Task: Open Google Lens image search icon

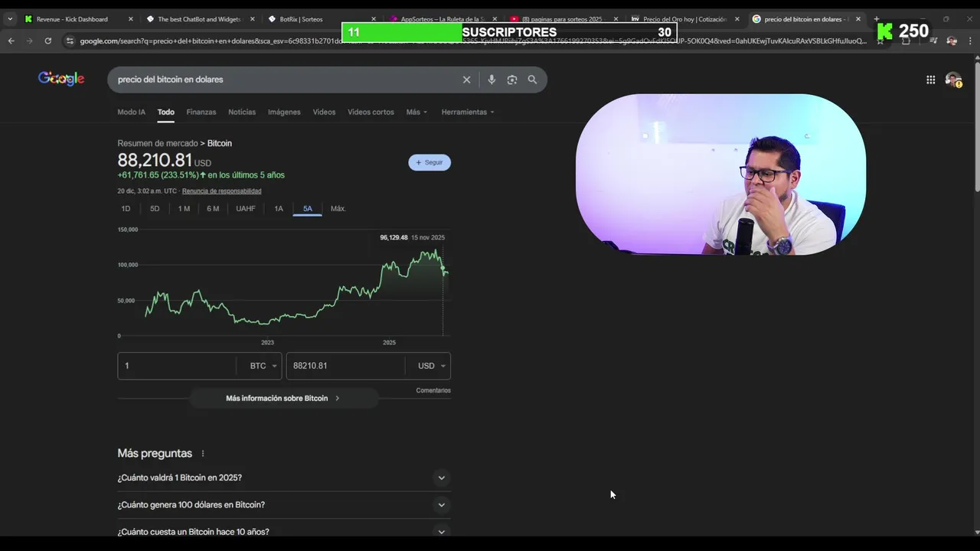Action: click(x=512, y=80)
